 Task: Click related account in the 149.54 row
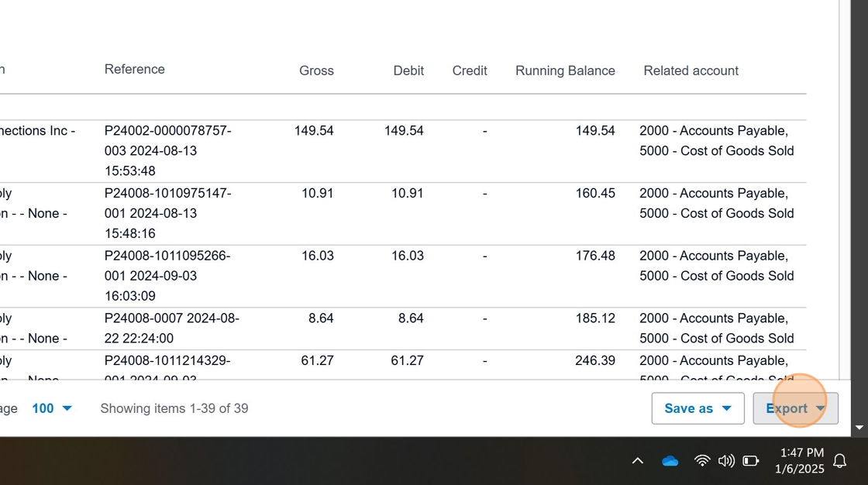click(716, 141)
